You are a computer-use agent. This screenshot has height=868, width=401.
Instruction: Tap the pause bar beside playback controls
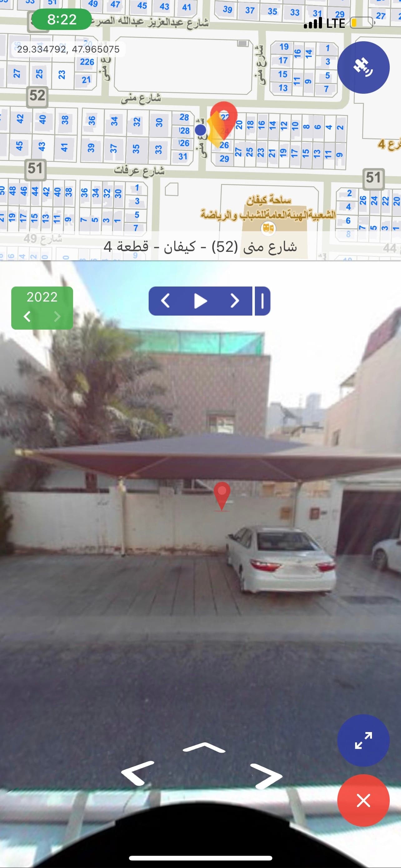[x=262, y=301]
